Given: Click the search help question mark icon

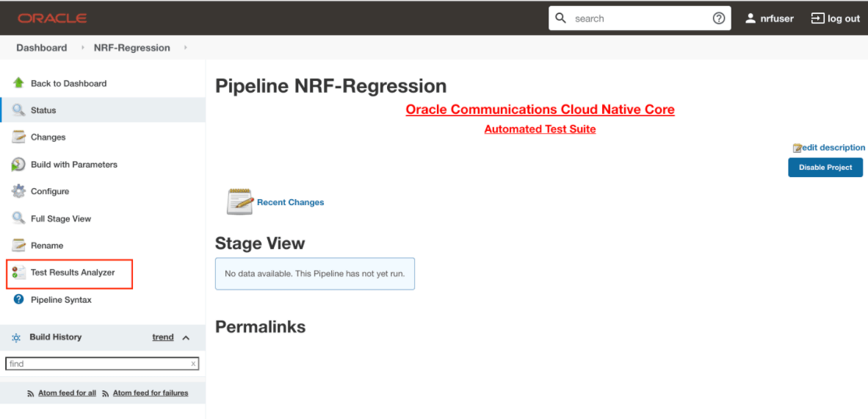Looking at the screenshot, I should click(x=719, y=18).
